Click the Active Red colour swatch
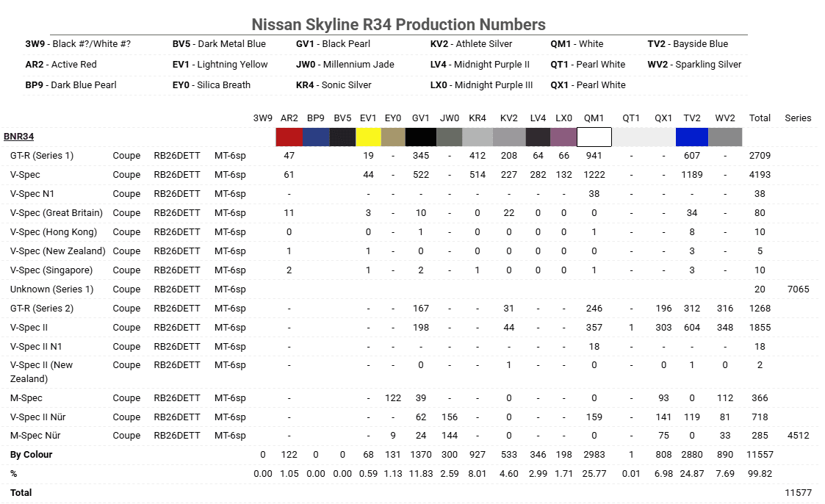The width and height of the screenshot is (825, 504). click(x=289, y=137)
